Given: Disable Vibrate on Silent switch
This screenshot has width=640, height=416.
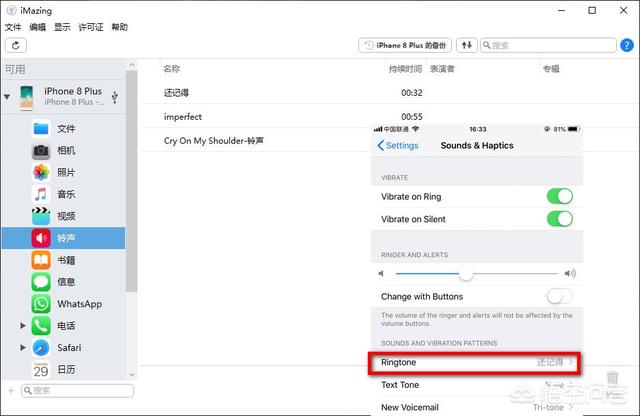Looking at the screenshot, I should click(559, 219).
